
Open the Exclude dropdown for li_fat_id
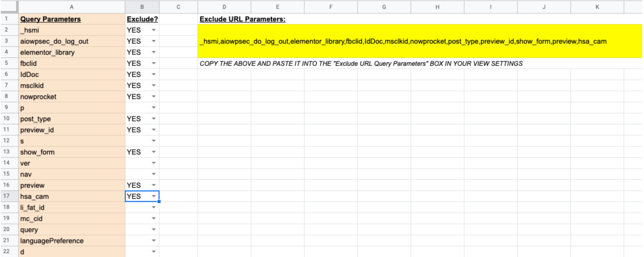click(x=154, y=207)
